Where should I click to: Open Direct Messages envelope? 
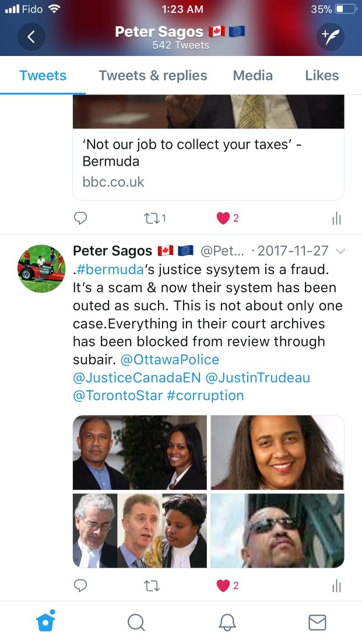click(317, 622)
